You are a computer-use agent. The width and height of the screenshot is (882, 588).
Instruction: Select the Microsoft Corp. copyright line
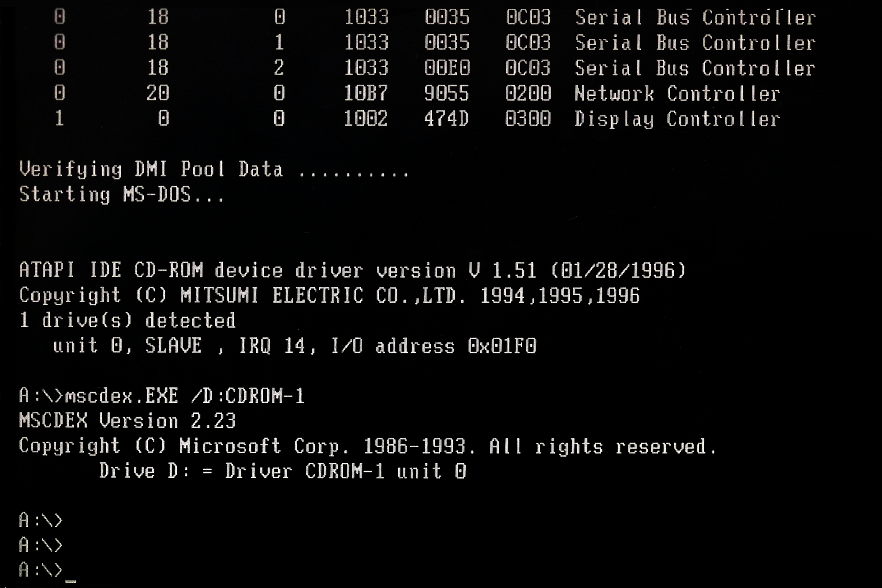368,446
